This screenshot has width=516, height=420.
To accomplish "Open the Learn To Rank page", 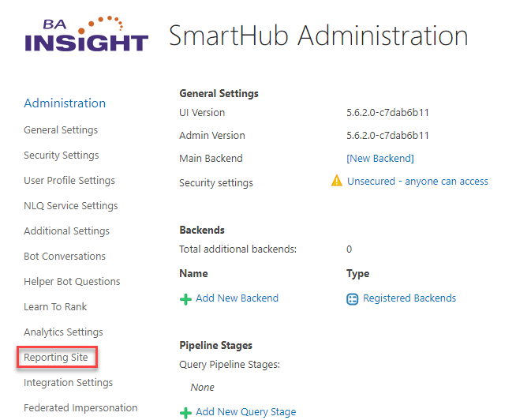I will click(55, 307).
